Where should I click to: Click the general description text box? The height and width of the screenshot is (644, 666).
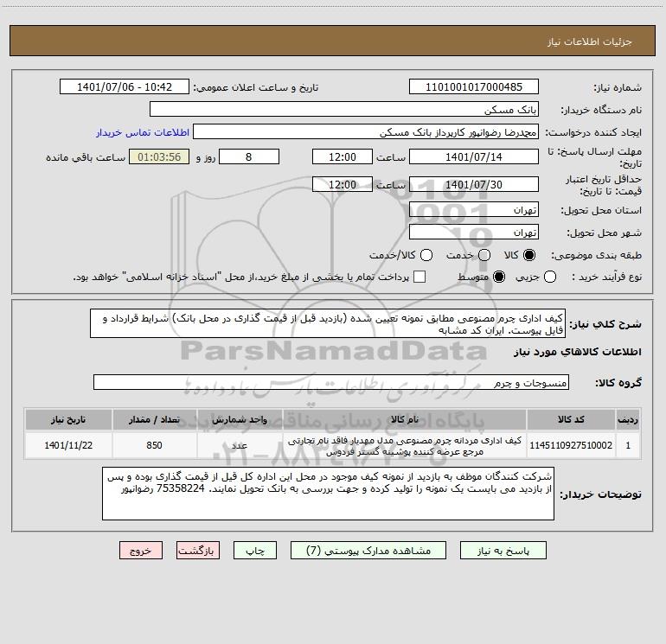click(328, 324)
